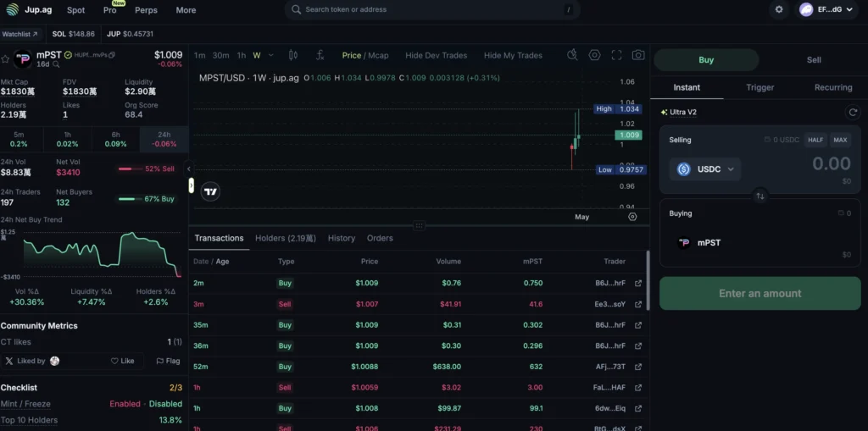
Task: Select the 30m chart interval
Action: [221, 55]
